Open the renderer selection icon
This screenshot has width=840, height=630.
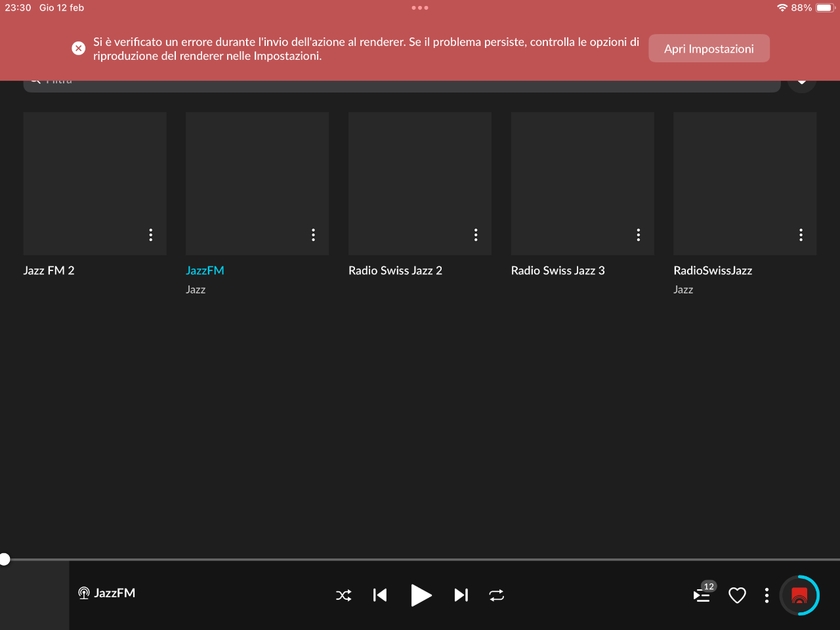799,595
